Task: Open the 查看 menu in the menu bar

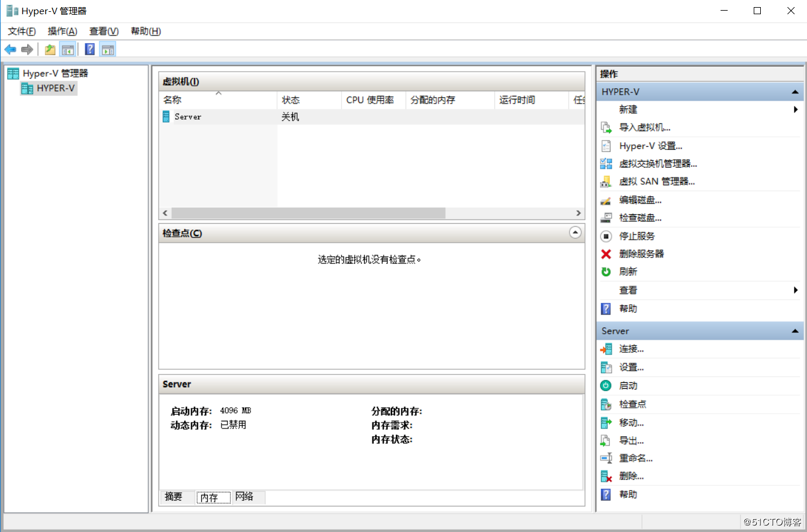Action: [104, 31]
